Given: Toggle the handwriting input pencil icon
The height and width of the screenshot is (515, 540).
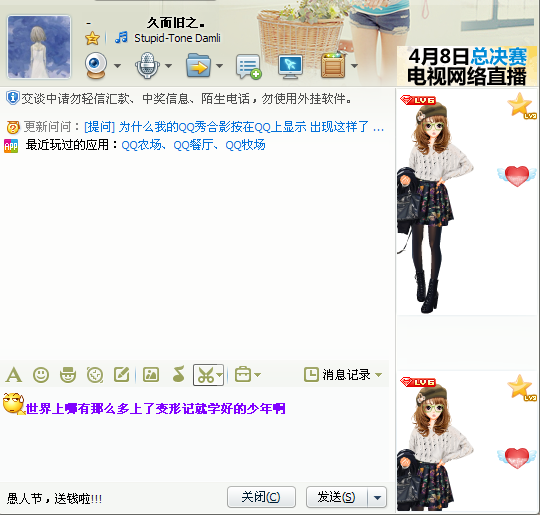Looking at the screenshot, I should pyautogui.click(x=122, y=374).
